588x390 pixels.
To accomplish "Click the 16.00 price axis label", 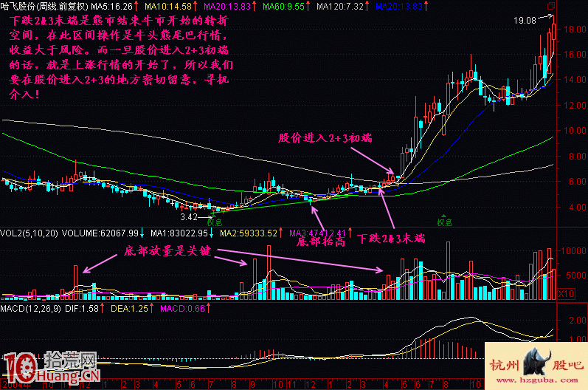I will [575, 55].
